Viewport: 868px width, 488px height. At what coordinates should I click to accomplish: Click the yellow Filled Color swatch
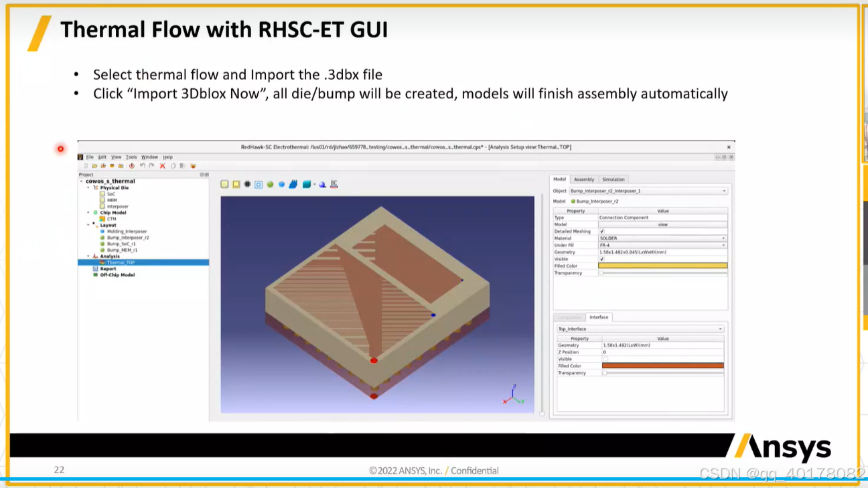(662, 266)
